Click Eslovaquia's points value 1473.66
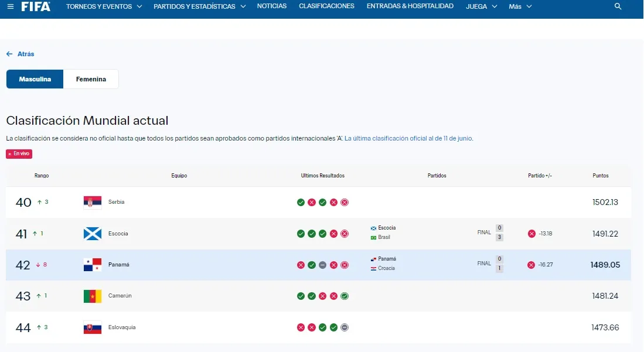Image resolution: width=644 pixels, height=352 pixels. point(605,327)
